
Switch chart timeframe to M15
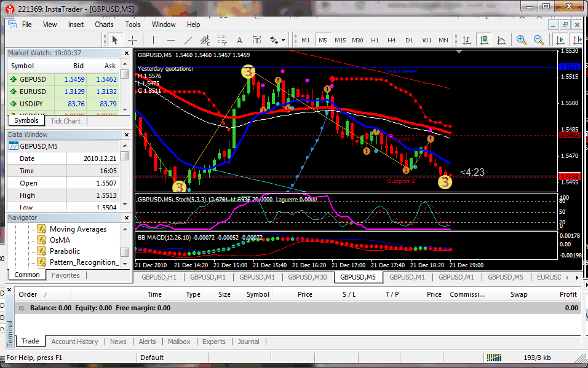click(x=340, y=39)
